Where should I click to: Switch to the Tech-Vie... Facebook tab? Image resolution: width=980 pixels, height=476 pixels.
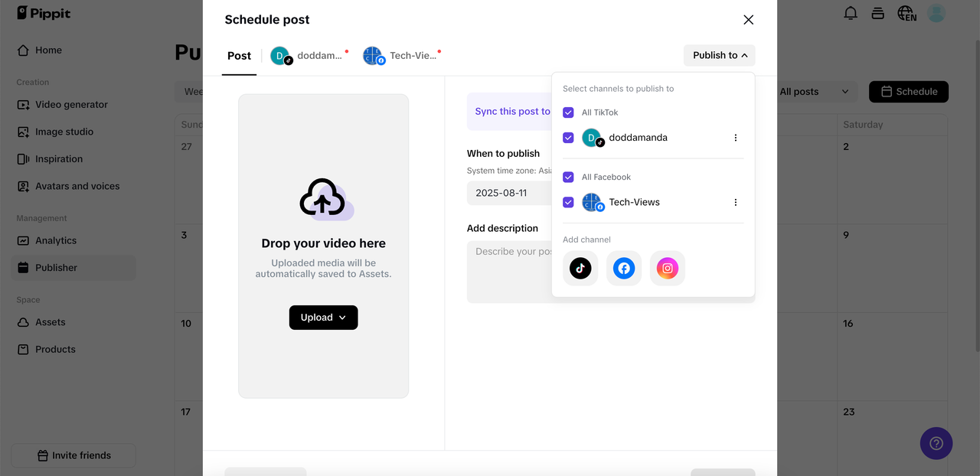coord(401,56)
